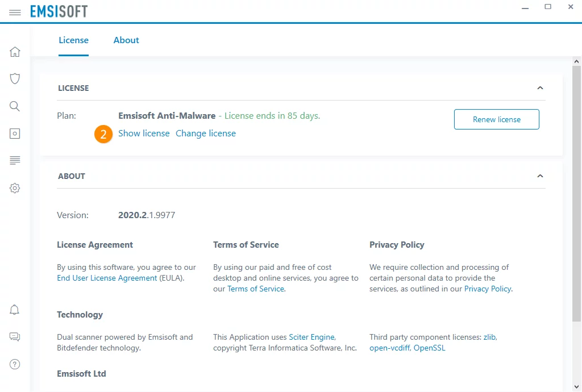Click the Show license link
This screenshot has height=392, width=582.
pyautogui.click(x=144, y=134)
